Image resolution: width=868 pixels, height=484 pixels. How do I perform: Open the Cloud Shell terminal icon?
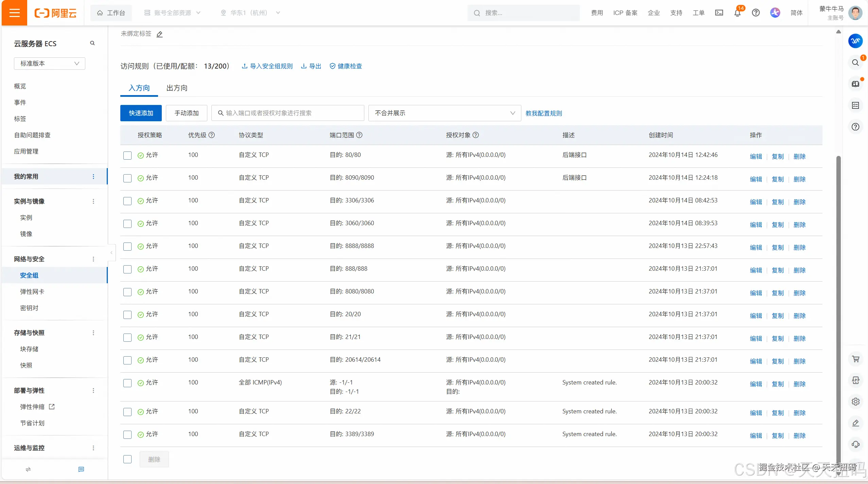[x=719, y=13]
